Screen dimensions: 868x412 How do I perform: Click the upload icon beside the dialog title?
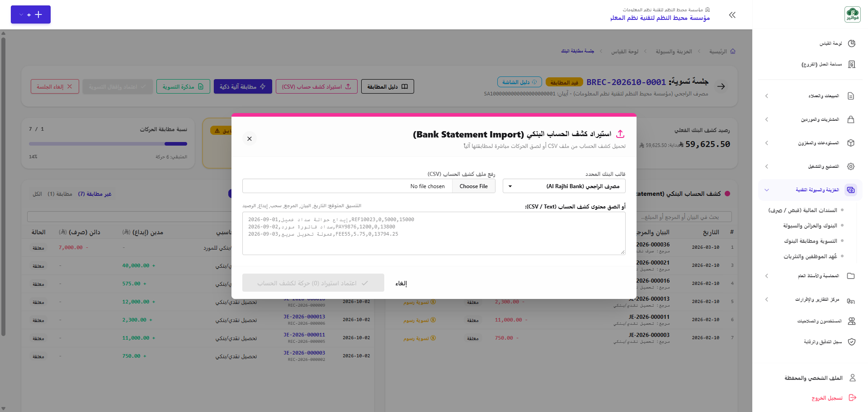tap(620, 134)
